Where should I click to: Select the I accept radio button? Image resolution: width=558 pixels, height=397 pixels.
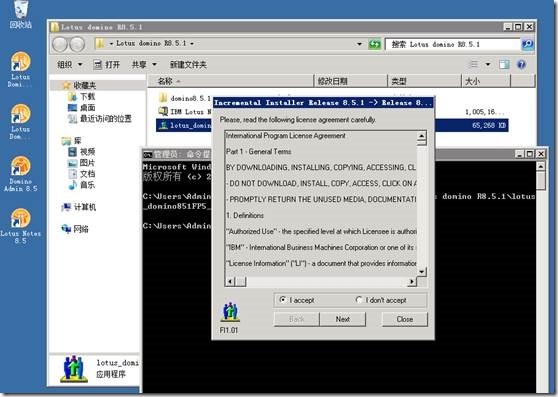pyautogui.click(x=283, y=300)
